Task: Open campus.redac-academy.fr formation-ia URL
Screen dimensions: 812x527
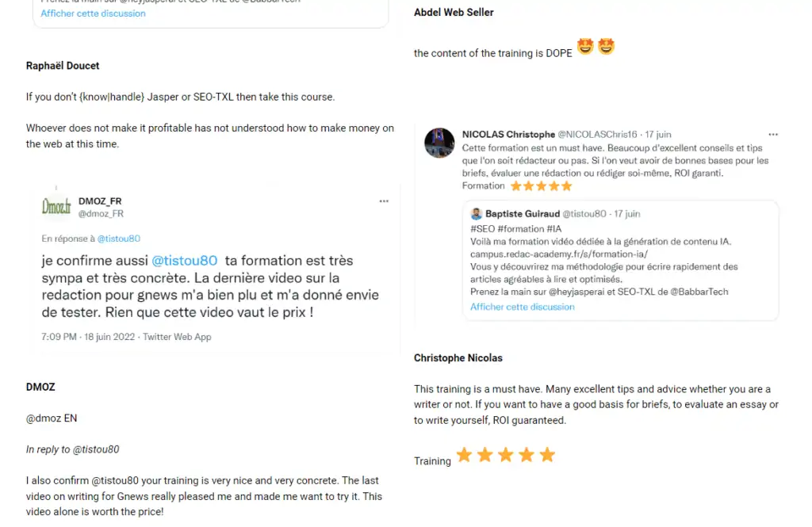Action: [559, 254]
